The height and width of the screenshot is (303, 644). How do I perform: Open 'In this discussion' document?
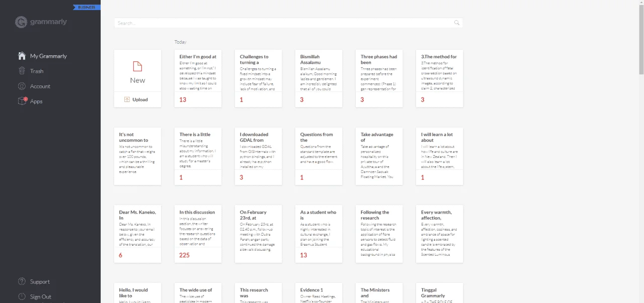(198, 234)
